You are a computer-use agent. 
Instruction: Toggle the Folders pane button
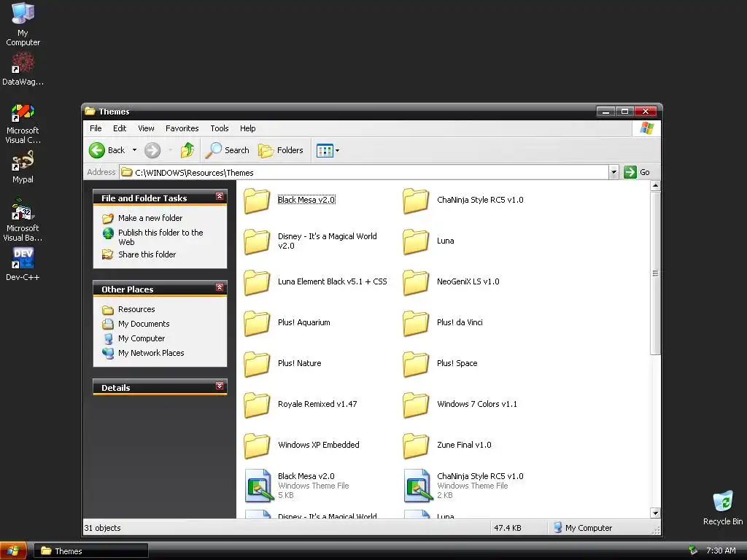(281, 150)
